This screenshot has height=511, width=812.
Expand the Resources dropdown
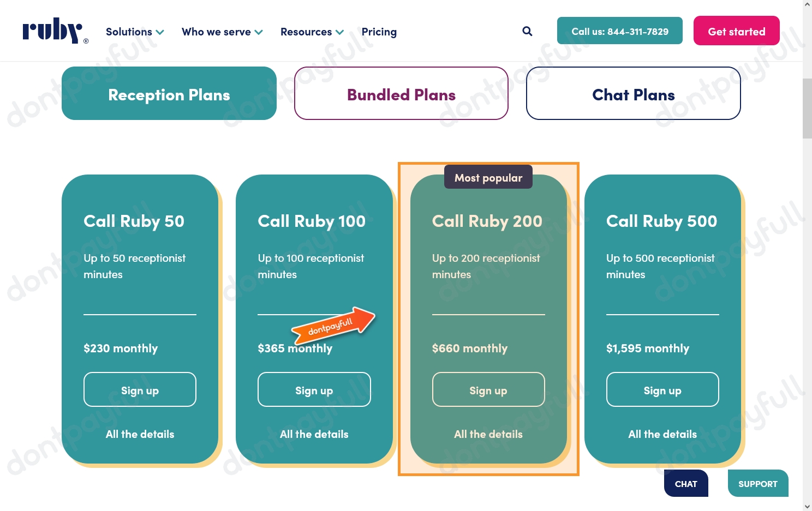click(x=311, y=32)
